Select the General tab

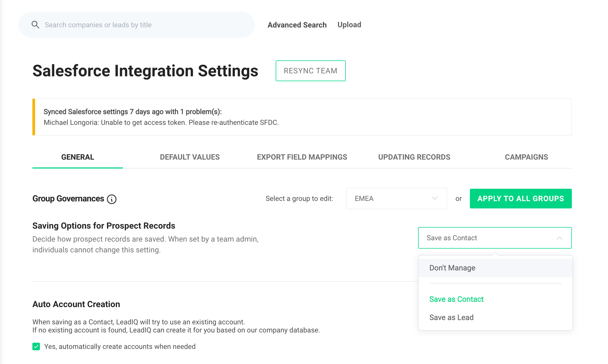(x=78, y=157)
